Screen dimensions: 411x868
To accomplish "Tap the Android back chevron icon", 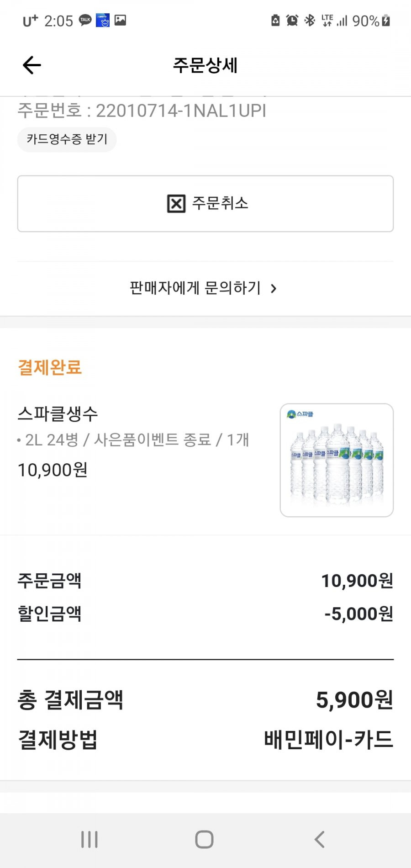I will (x=320, y=839).
